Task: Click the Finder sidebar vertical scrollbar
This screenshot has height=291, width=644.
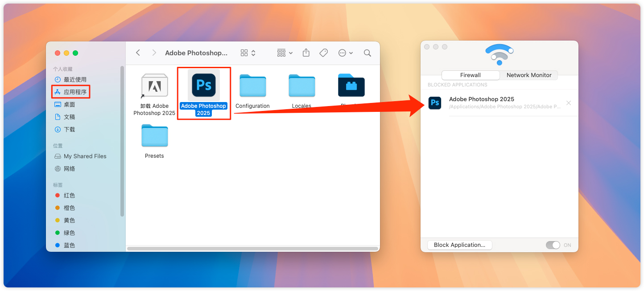Action: [122, 142]
